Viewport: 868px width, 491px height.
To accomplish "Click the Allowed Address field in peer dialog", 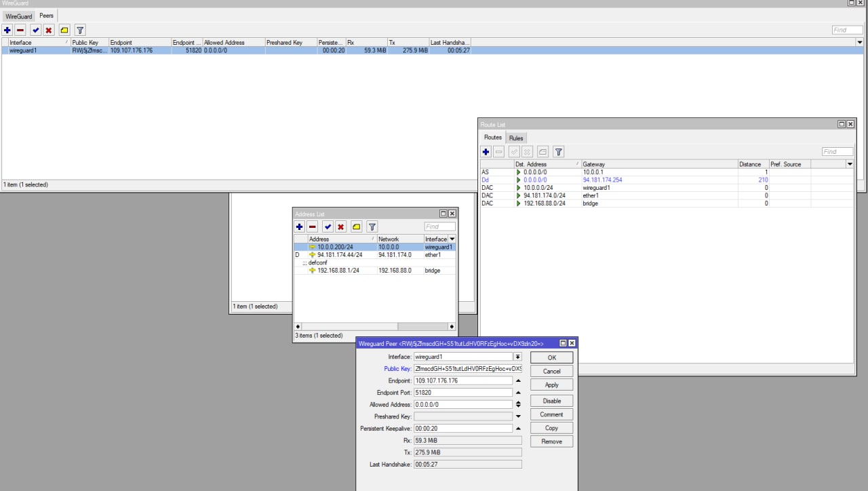I will (463, 405).
